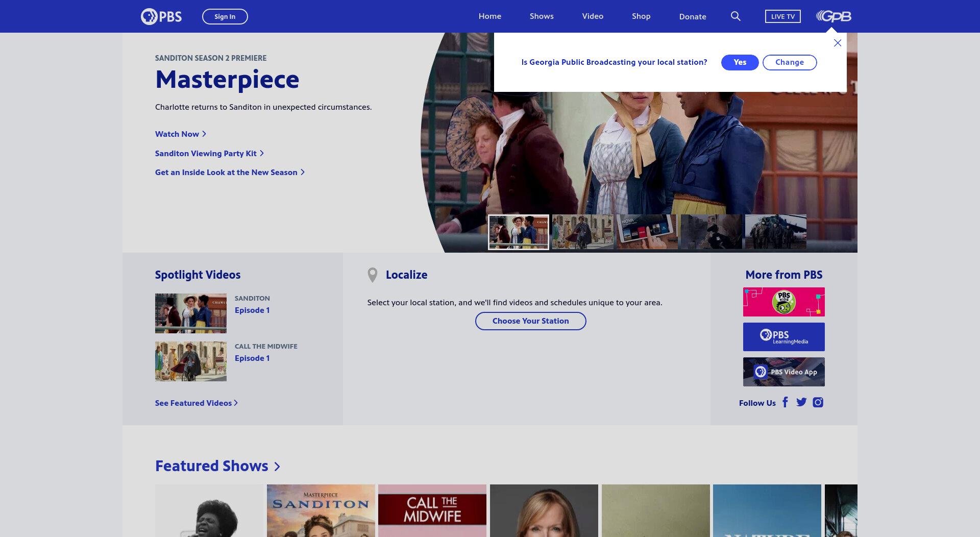The width and height of the screenshot is (980, 537).
Task: Open Sanditon Viewing Party Kit link
Action: coord(209,153)
